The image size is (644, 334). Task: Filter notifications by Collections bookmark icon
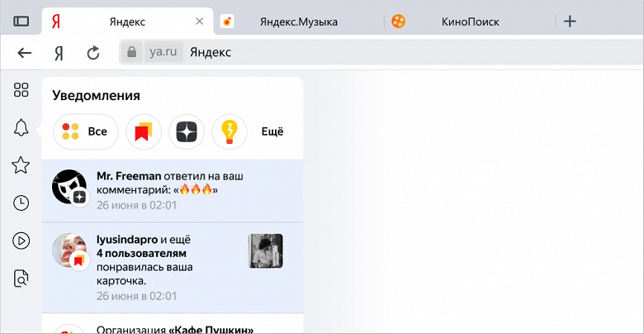(x=144, y=131)
